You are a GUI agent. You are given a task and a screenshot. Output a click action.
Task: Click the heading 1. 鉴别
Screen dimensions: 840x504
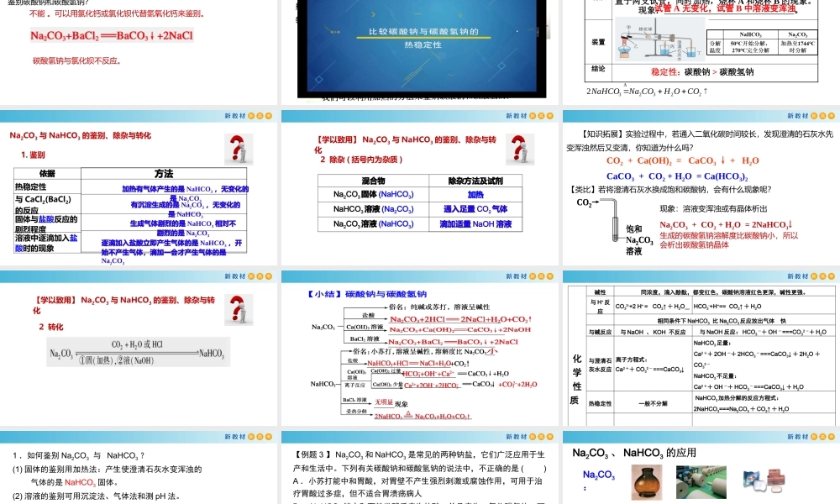point(34,155)
